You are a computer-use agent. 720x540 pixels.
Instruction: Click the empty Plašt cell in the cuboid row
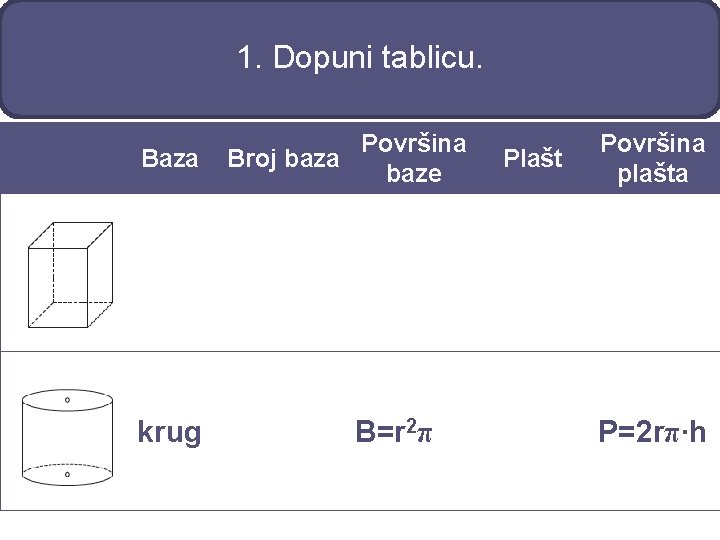click(532, 272)
